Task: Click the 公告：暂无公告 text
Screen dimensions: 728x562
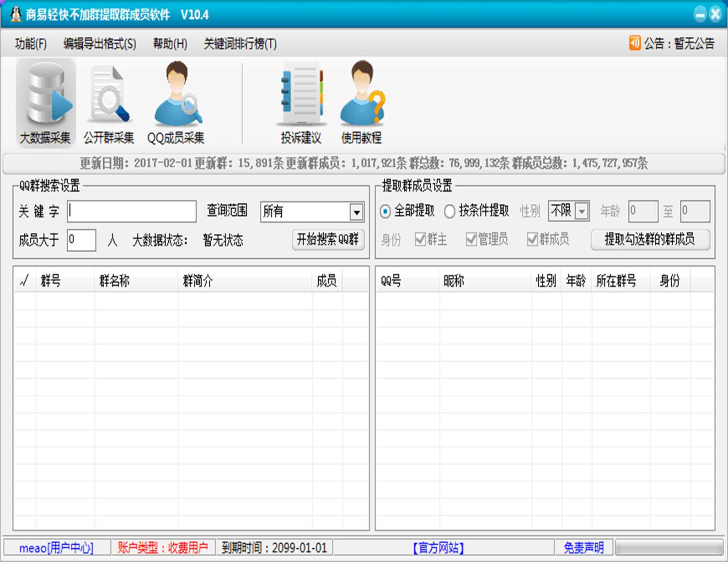Action: pos(679,44)
